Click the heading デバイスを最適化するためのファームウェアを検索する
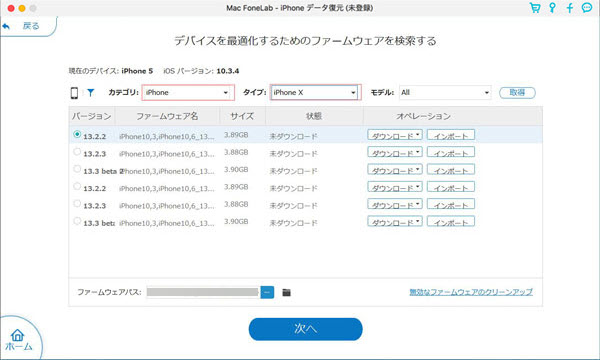Screen dimensions: 600x360 305,41
